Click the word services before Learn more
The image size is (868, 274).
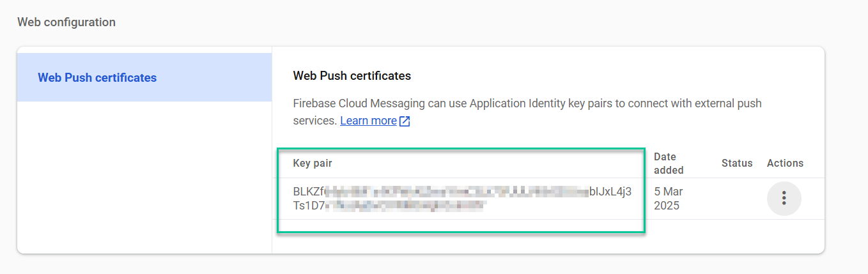coord(314,121)
